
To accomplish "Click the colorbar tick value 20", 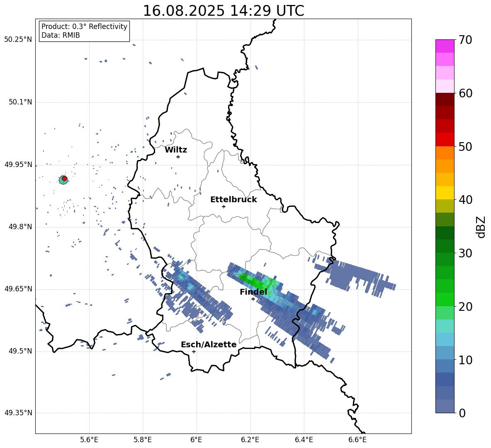I will (x=465, y=307).
